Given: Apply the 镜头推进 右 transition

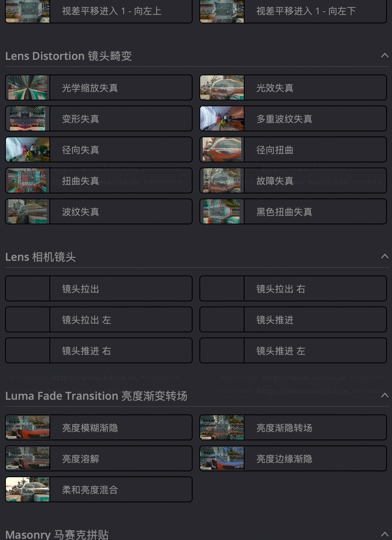Looking at the screenshot, I should click(x=99, y=350).
